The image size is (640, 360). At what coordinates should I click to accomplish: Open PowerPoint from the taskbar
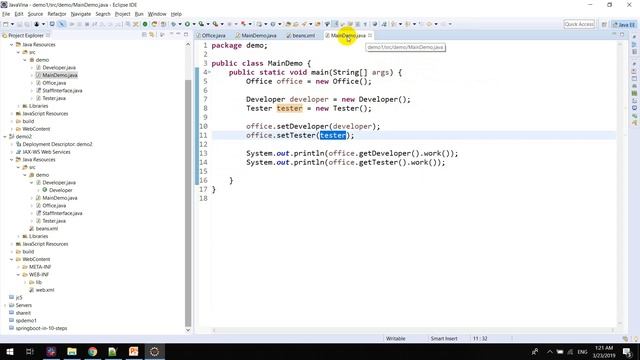[x=133, y=351]
